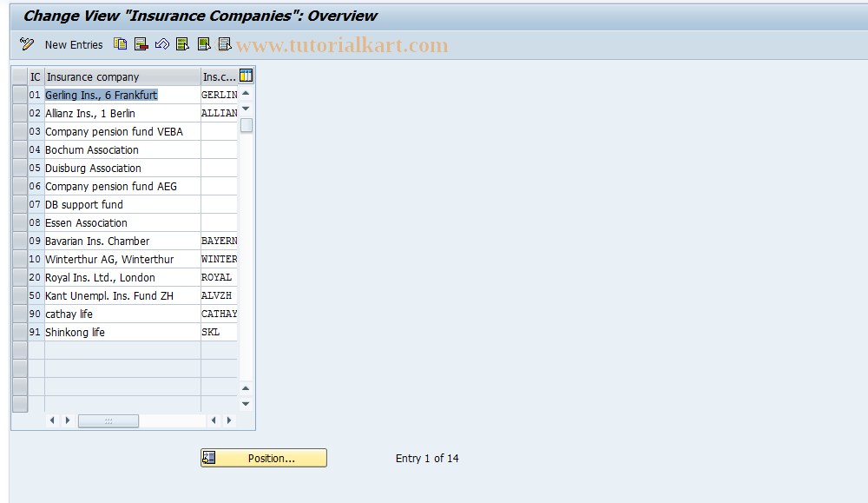
Task: Click the CATHAY code cell
Action: click(x=220, y=314)
